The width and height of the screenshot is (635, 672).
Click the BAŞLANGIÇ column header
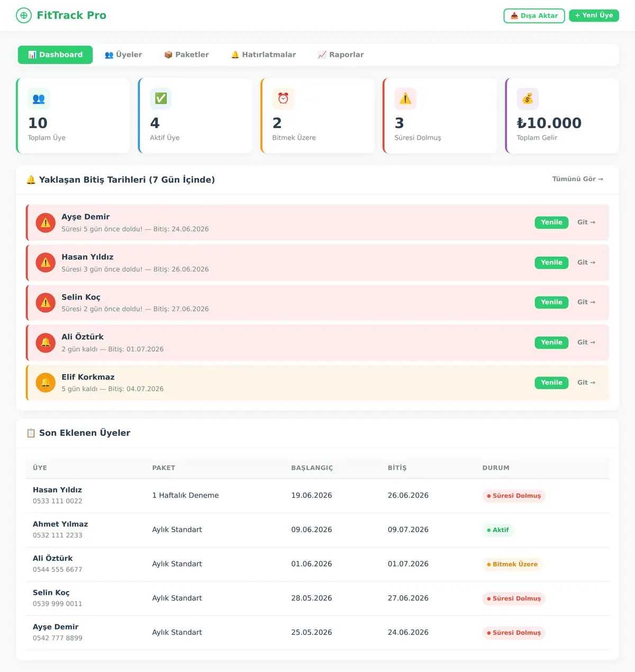point(312,468)
